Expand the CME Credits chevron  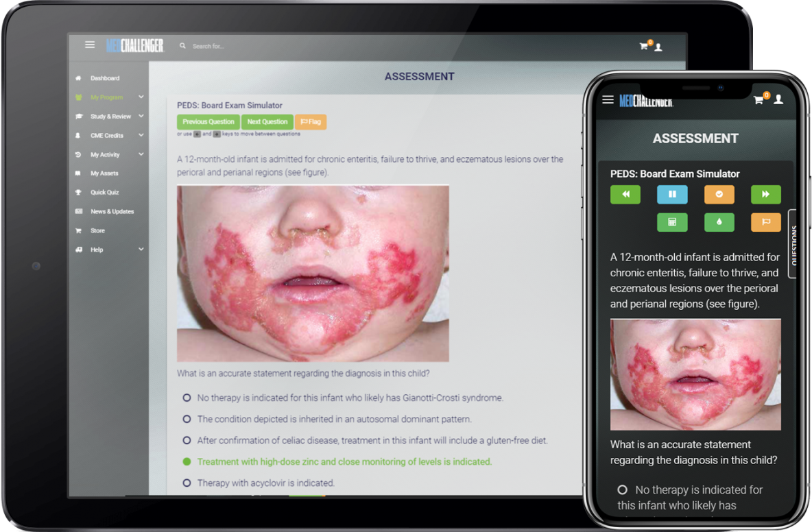pos(141,135)
